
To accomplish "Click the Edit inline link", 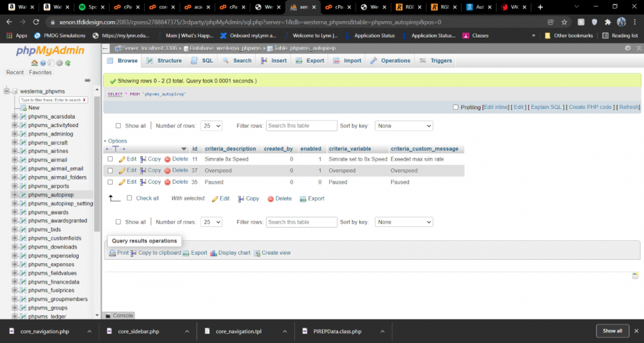I will click(496, 107).
